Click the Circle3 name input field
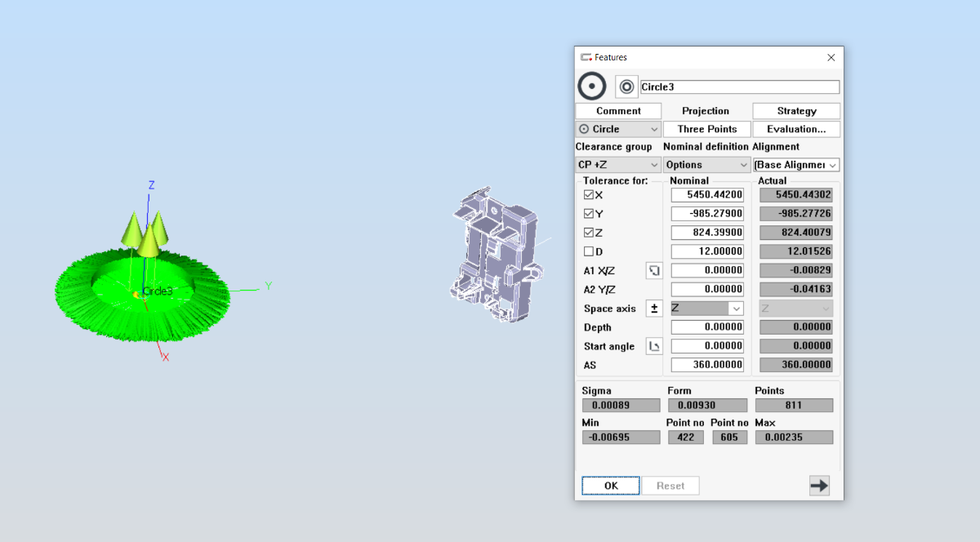This screenshot has width=980, height=542. coord(739,87)
